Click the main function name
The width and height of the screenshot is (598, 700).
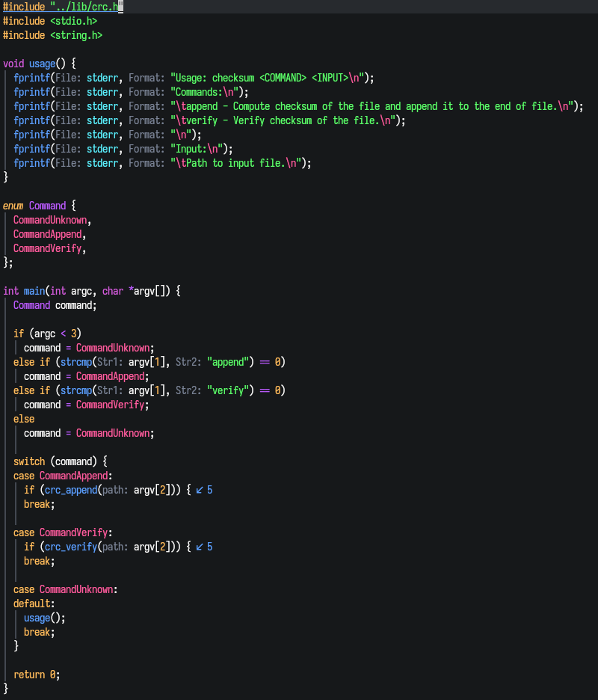[34, 291]
